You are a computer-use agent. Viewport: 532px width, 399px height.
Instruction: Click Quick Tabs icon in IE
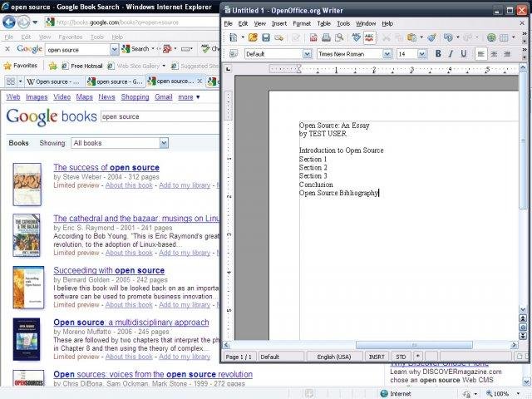click(x=11, y=81)
